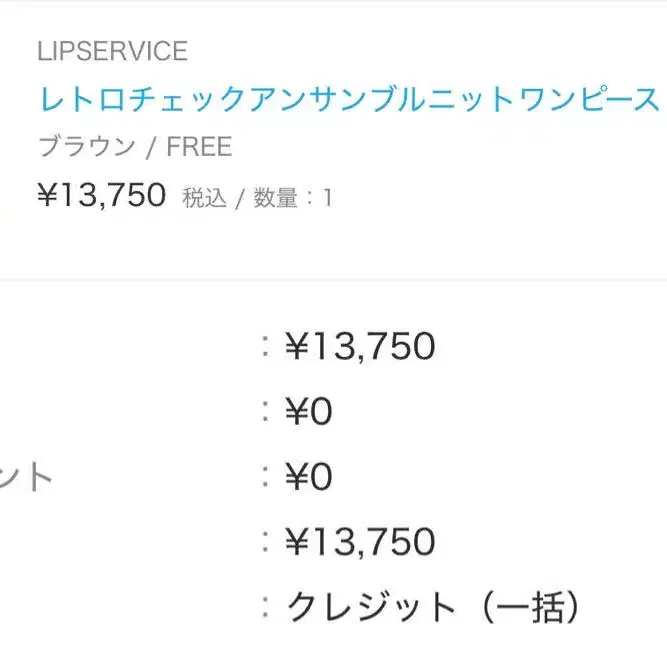
Task: Click the FREE size label
Action: click(x=199, y=147)
